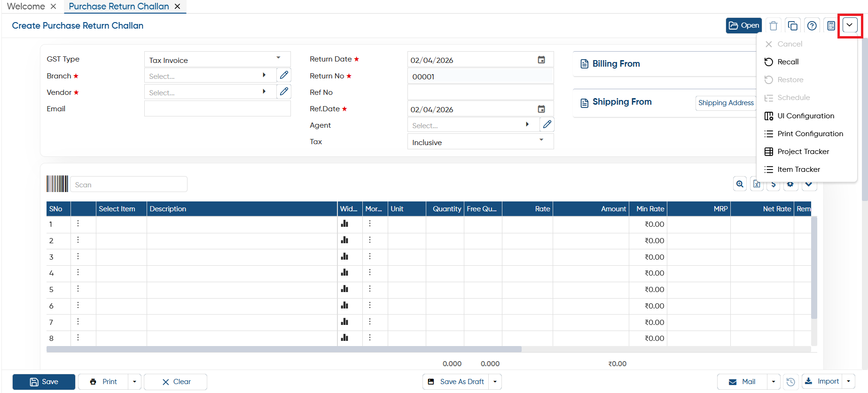Image resolution: width=868 pixels, height=393 pixels.
Task: Focus the Ref No input field
Action: point(480,92)
